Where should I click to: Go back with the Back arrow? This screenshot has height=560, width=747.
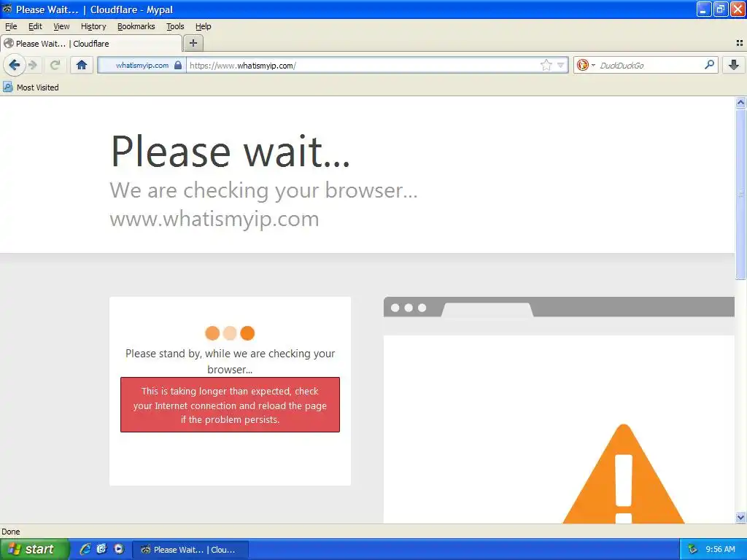pos(15,65)
